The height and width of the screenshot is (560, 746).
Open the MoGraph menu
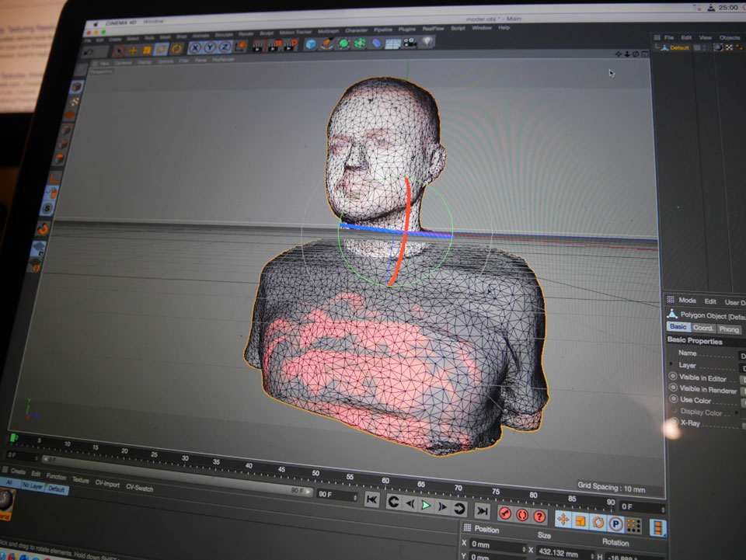pyautogui.click(x=328, y=31)
